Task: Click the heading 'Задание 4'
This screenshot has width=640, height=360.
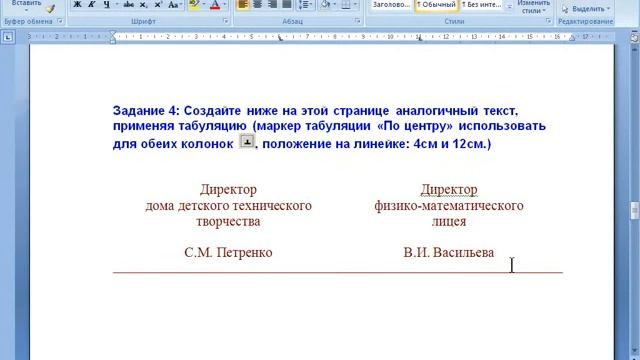Action: tap(145, 111)
